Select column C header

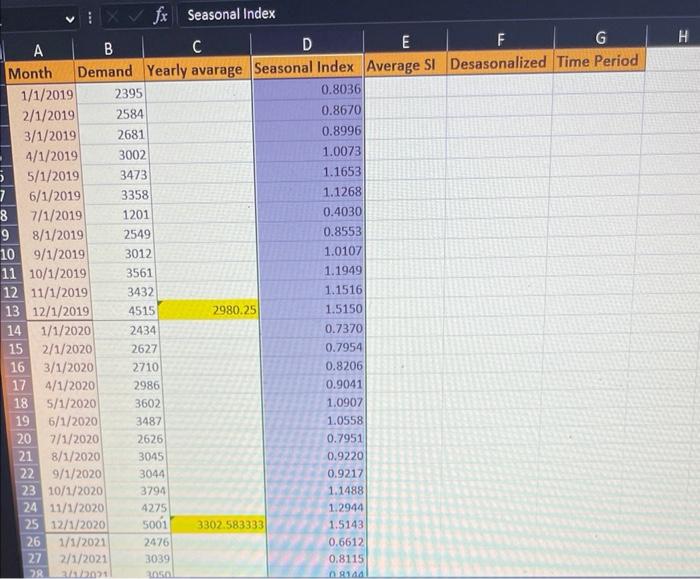(x=196, y=47)
